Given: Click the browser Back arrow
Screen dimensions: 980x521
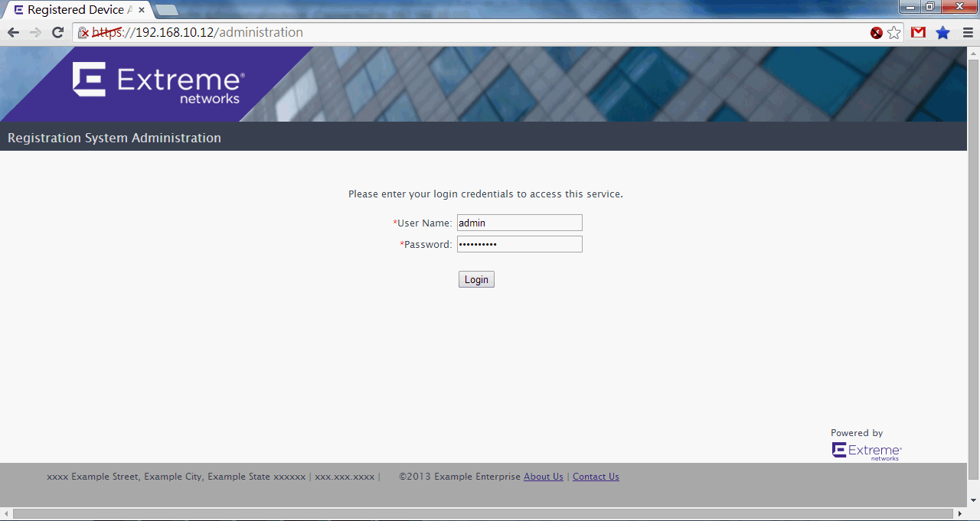Looking at the screenshot, I should point(13,32).
